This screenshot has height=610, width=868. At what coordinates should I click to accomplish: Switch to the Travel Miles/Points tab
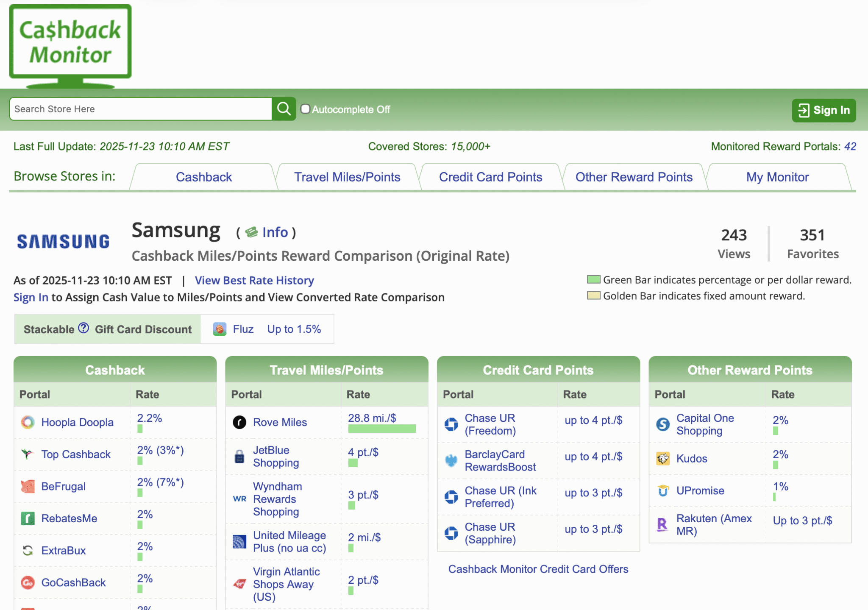(x=347, y=177)
